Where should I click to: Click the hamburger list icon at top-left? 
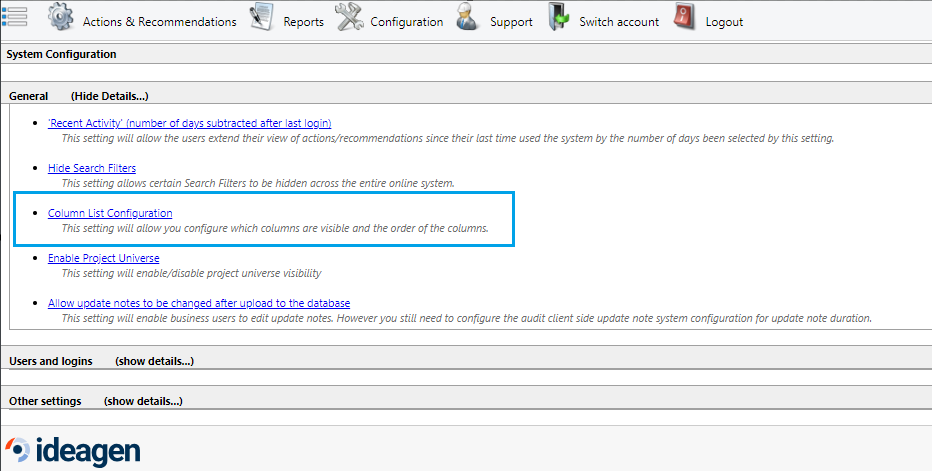[x=15, y=18]
